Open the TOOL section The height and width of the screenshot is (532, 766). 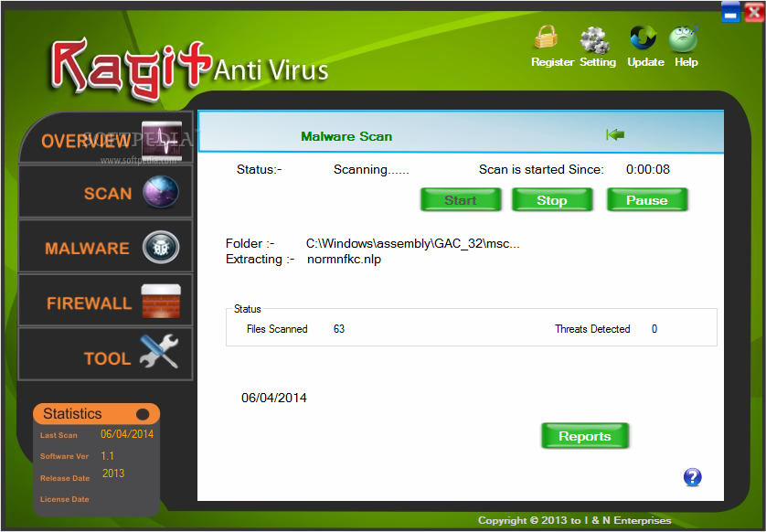point(105,354)
